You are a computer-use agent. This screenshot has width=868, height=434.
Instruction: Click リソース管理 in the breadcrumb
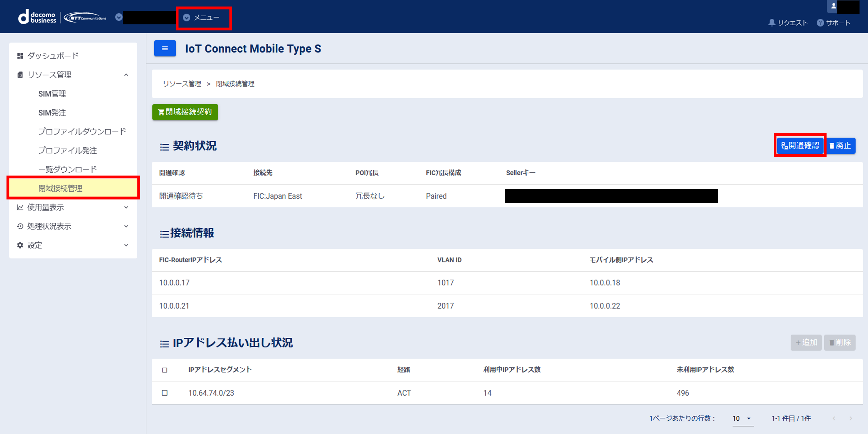[x=182, y=84]
